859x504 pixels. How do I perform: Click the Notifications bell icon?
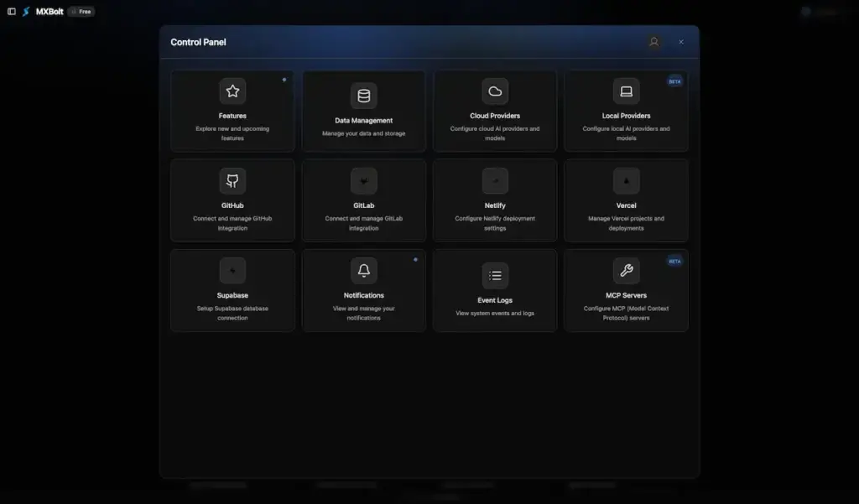[x=364, y=271]
